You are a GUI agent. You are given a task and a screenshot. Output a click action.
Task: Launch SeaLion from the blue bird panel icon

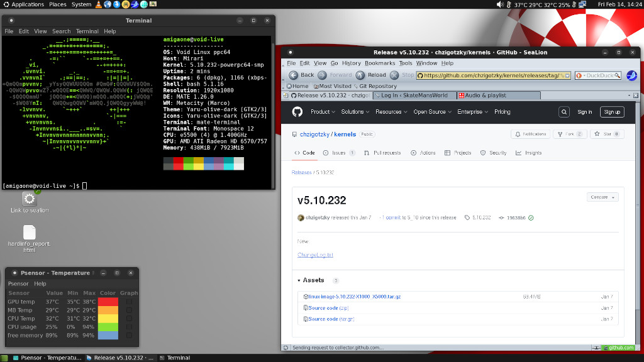click(x=135, y=4)
